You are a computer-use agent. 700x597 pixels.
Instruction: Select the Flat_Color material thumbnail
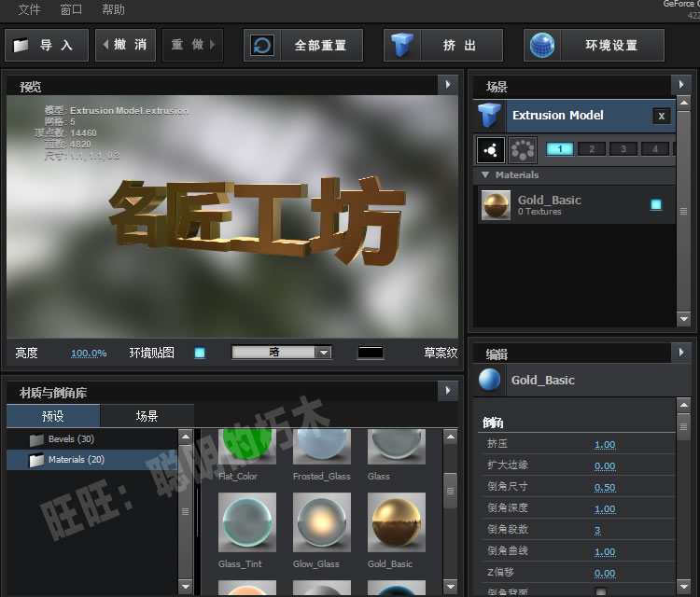tap(247, 447)
